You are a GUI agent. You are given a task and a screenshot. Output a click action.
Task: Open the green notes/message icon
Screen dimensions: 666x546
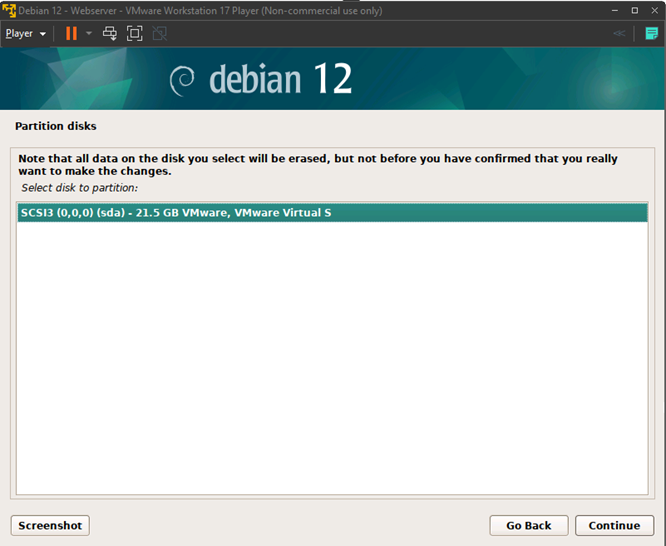tap(651, 33)
